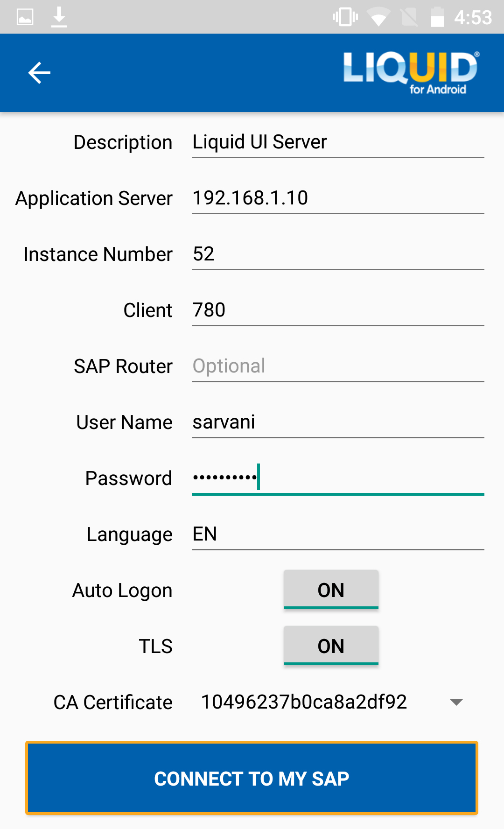Edit the Description field
This screenshot has height=829, width=504.
pos(338,142)
